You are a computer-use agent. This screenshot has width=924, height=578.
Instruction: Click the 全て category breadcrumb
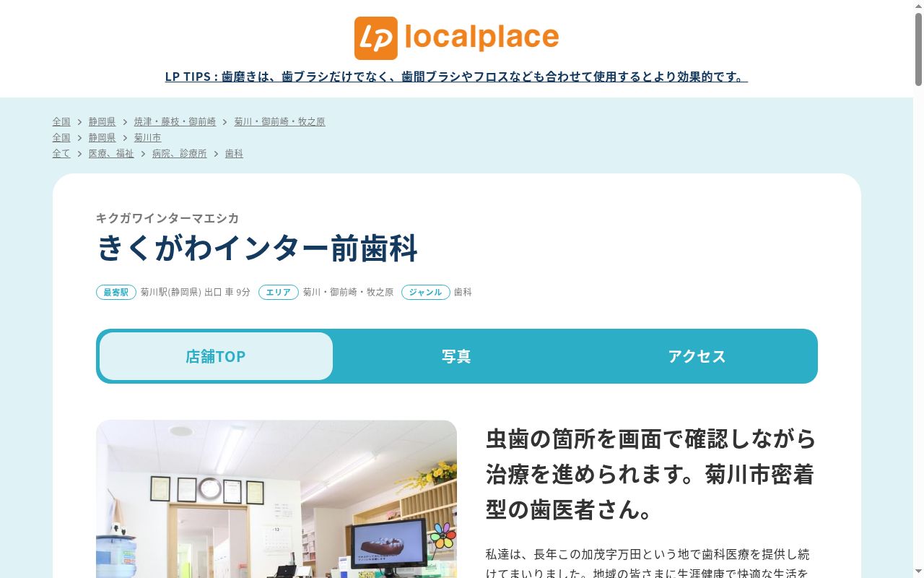(61, 153)
